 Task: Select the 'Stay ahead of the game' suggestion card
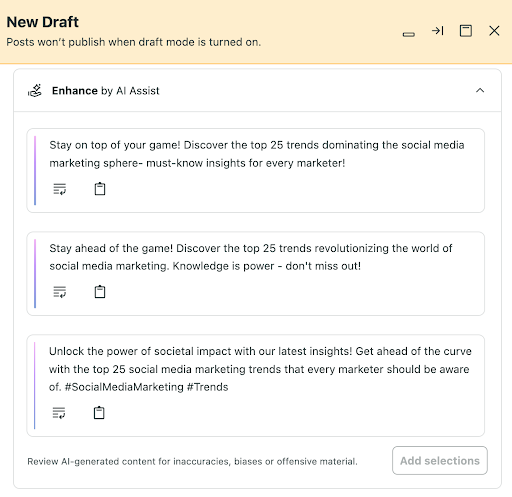(256, 274)
